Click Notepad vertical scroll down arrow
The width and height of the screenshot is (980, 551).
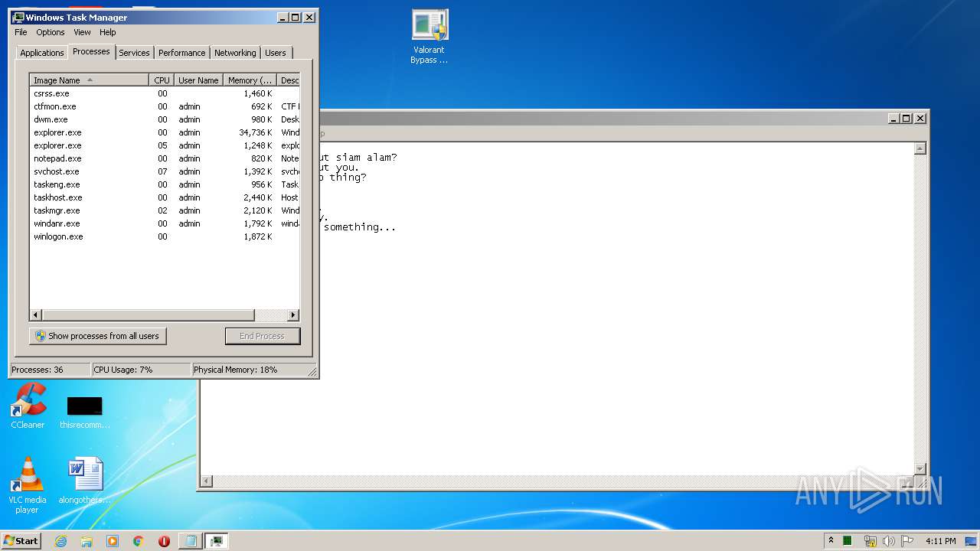coord(920,468)
